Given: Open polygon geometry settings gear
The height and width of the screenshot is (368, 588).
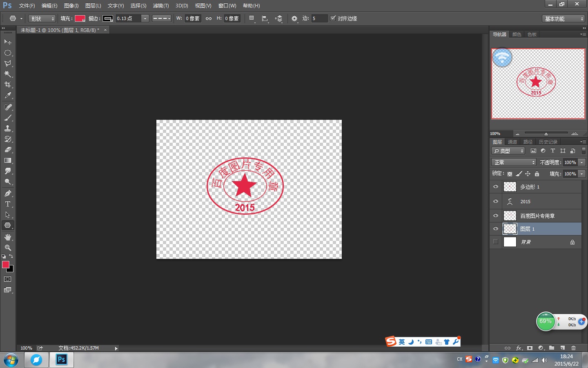Looking at the screenshot, I should 294,18.
